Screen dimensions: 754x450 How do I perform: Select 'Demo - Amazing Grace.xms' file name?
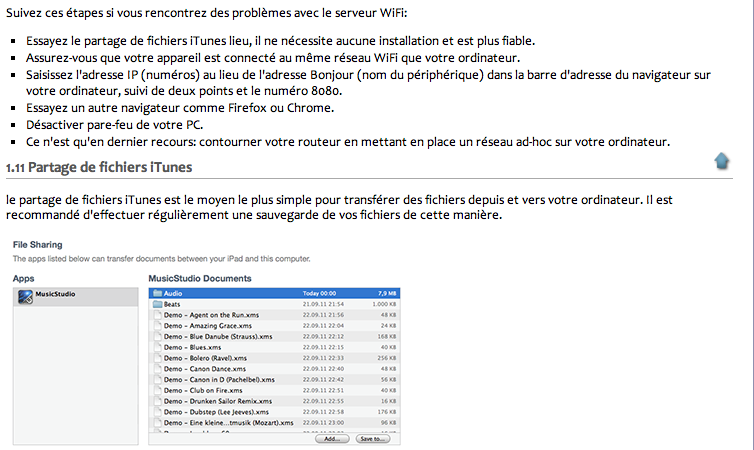pos(208,325)
